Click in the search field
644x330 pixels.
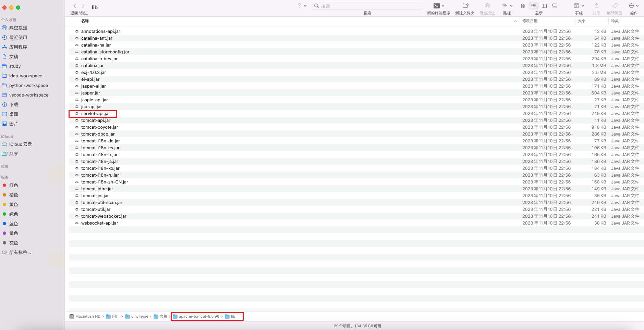coord(367,6)
